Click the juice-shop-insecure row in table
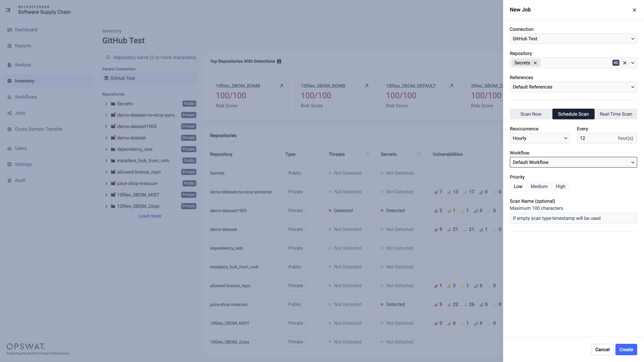This screenshot has width=644, height=362. pos(353,305)
